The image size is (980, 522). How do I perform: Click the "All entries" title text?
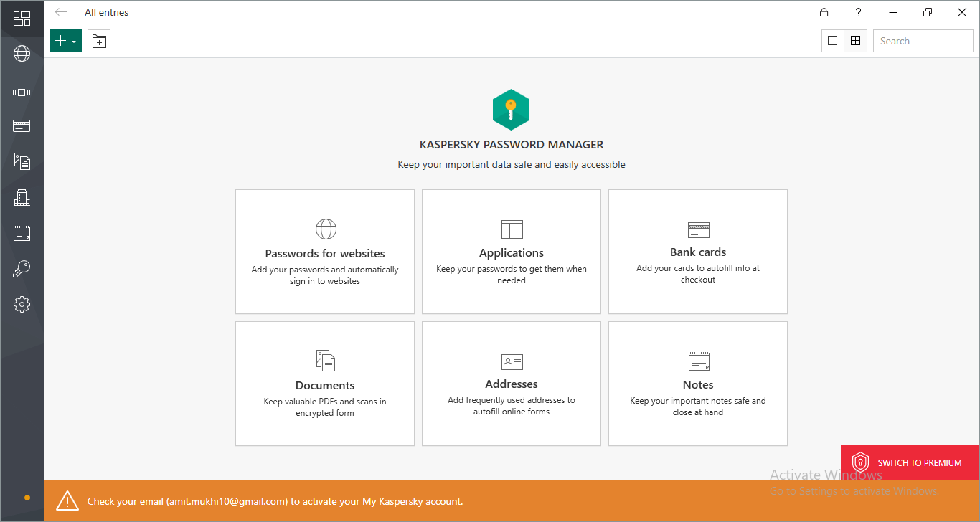point(107,12)
